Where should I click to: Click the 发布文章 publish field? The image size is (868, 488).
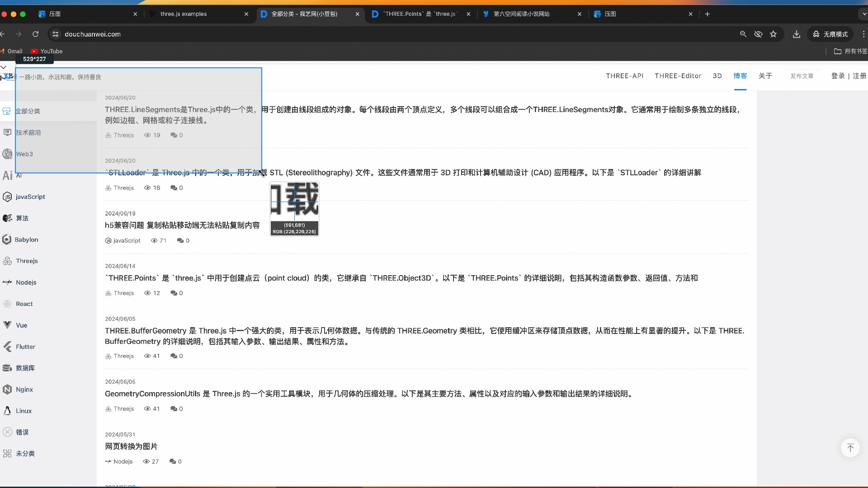pos(802,76)
